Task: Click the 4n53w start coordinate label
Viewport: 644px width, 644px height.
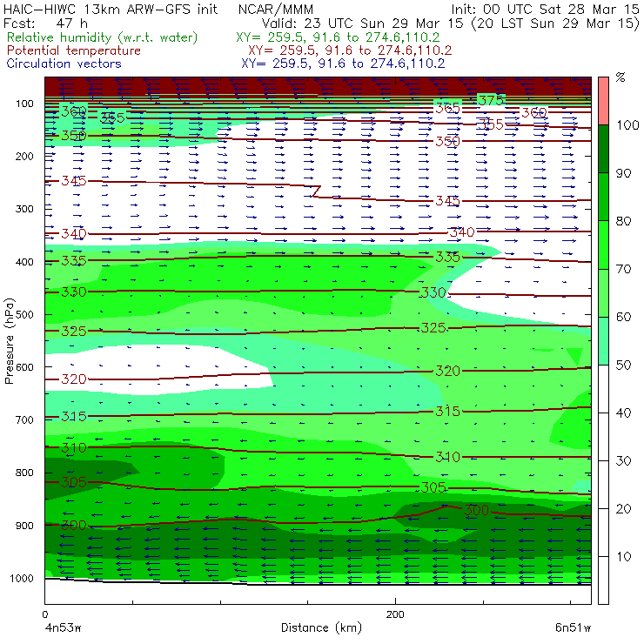Action: point(63,627)
